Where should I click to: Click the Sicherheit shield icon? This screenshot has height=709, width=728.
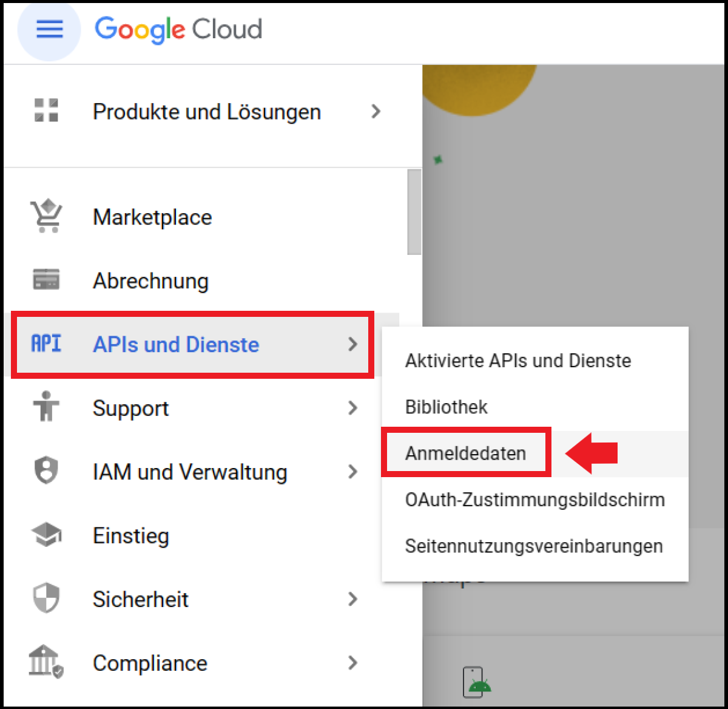pyautogui.click(x=47, y=599)
